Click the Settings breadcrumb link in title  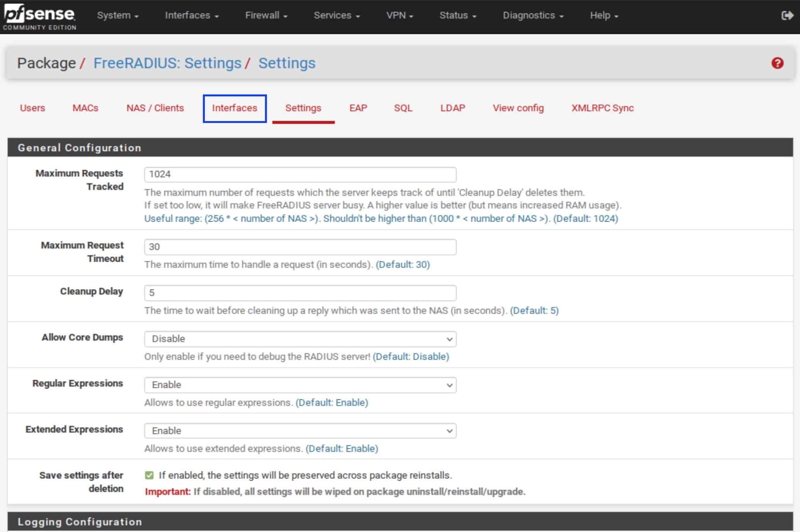coord(287,63)
